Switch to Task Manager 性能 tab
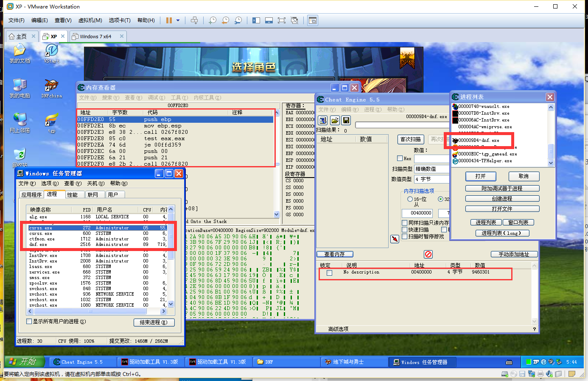The height and width of the screenshot is (381, 588). click(x=72, y=195)
